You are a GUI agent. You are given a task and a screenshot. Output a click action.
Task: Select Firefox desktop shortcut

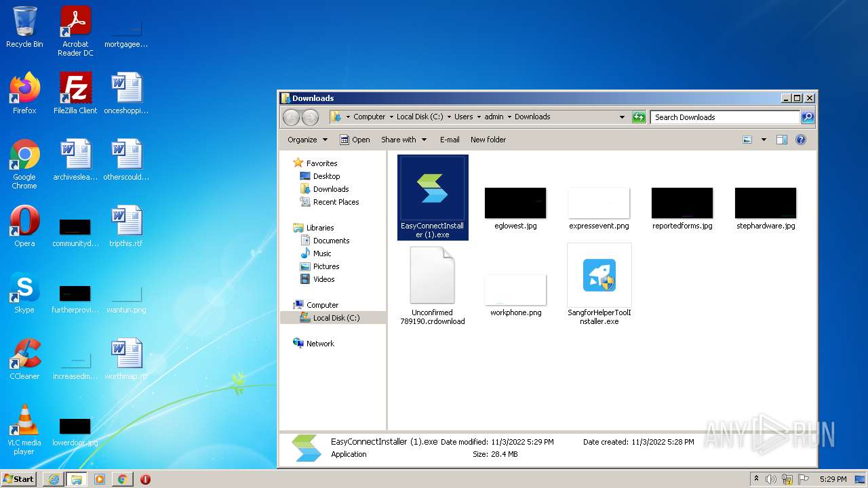pos(24,94)
